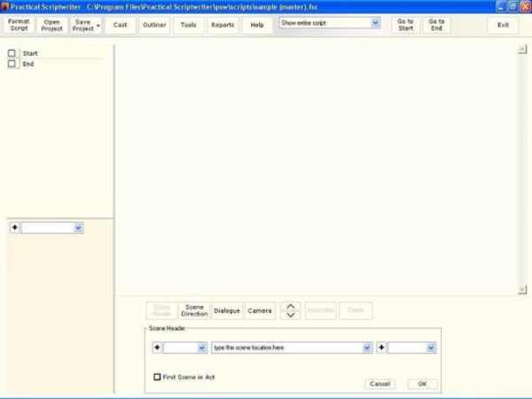
Task: Tick the End checkbox in script list
Action: 12,64
